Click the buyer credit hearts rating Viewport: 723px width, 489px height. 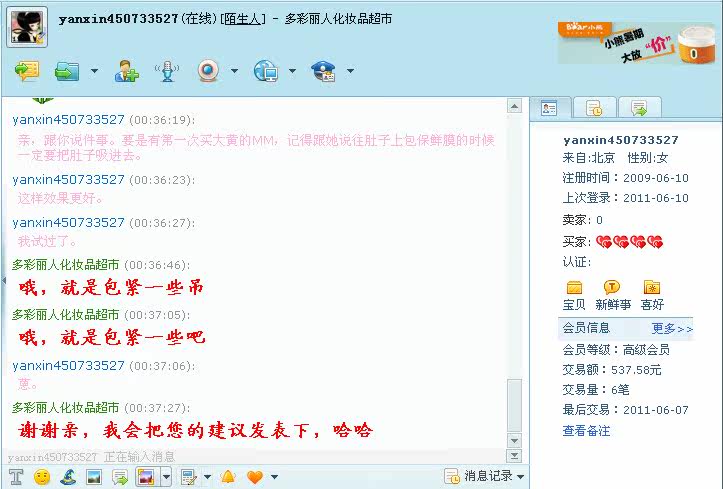(x=629, y=242)
